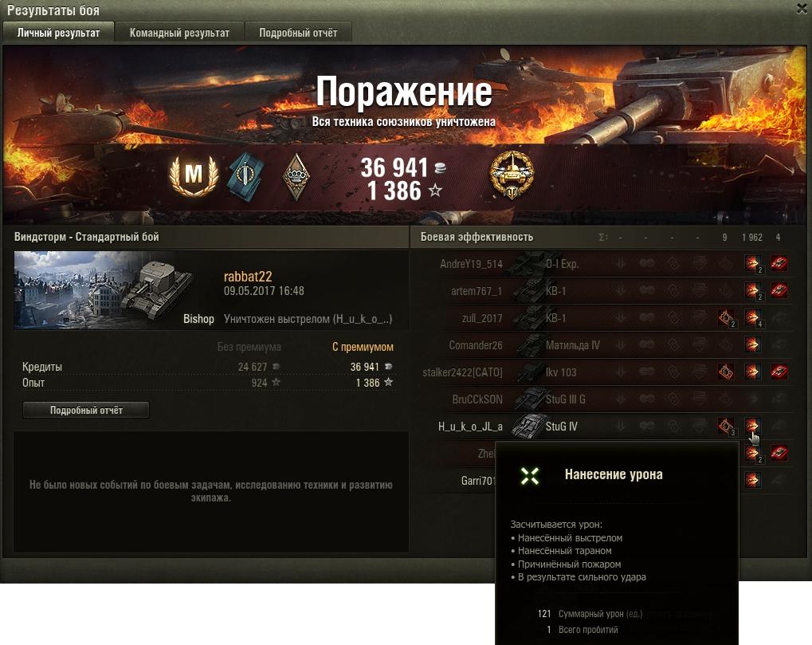
Task: Close the battle results window
Action: pos(803,9)
